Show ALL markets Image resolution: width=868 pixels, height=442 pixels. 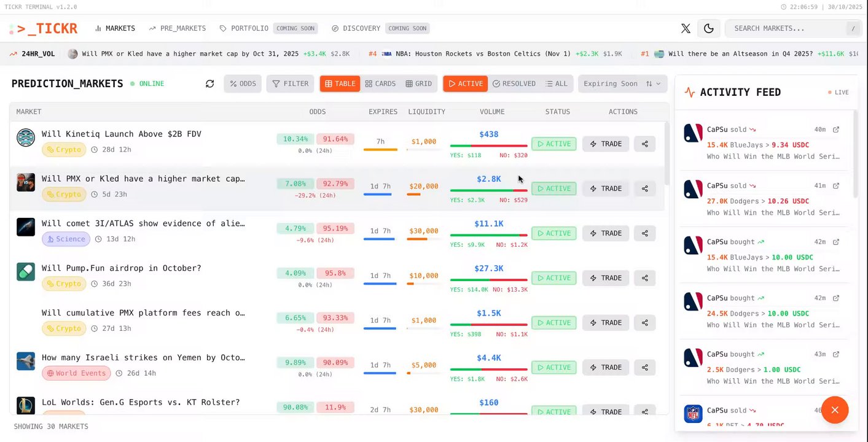point(557,83)
